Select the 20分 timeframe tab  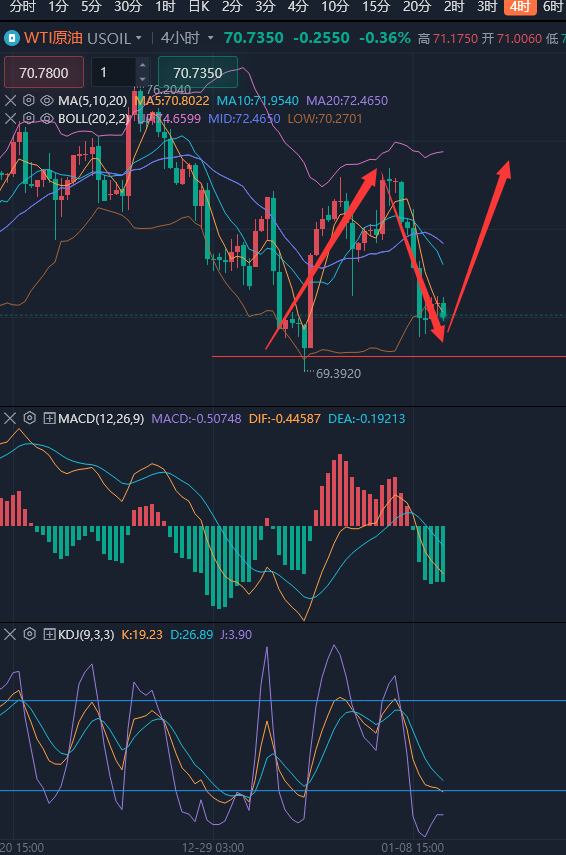pos(417,7)
